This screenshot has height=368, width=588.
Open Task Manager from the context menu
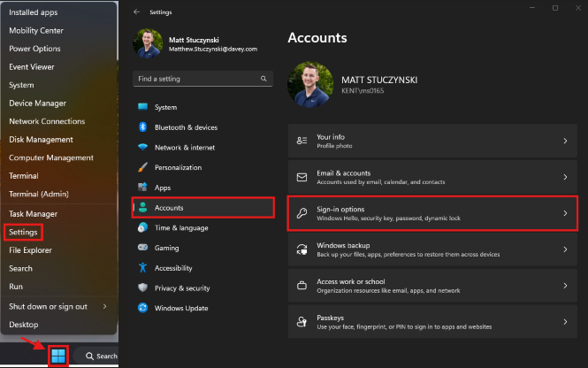(x=33, y=214)
